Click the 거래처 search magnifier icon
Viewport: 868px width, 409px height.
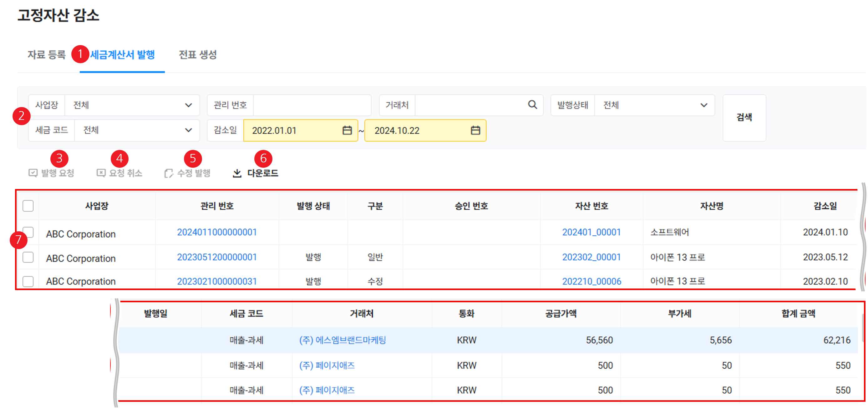(532, 105)
